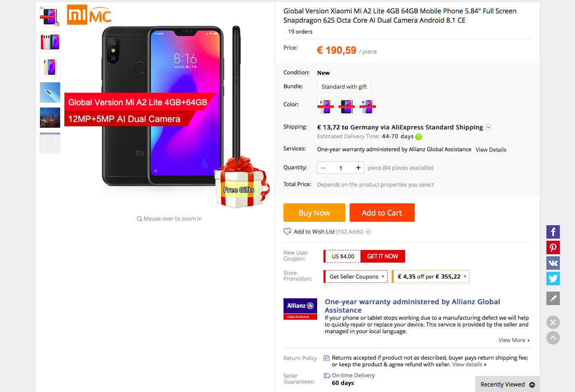Viewport: 575px width, 392px height.
Task: Expand the wish list options arrow
Action: (x=368, y=232)
